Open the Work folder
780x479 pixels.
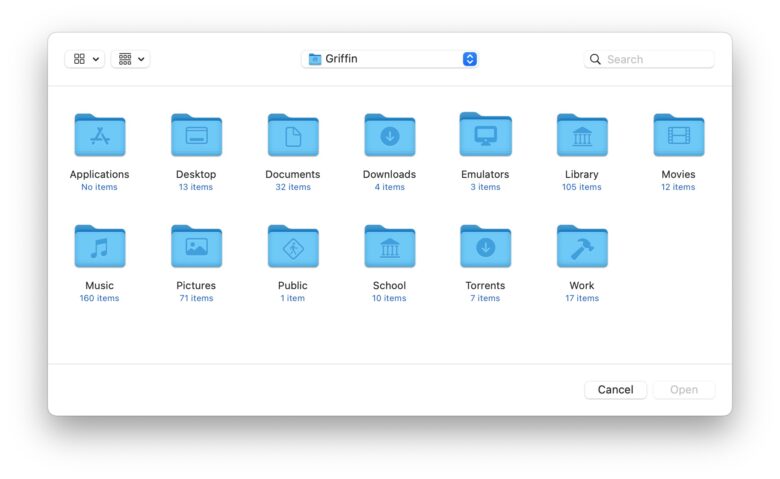click(x=582, y=248)
